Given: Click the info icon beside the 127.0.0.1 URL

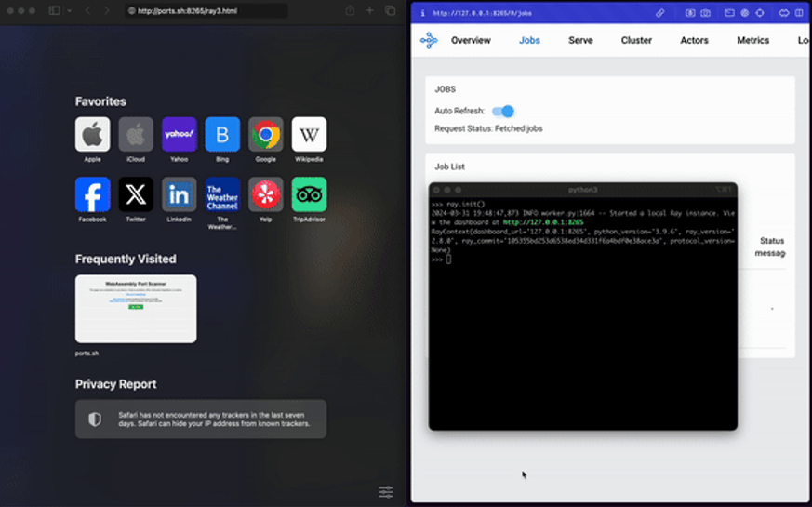Looking at the screenshot, I should [x=422, y=13].
